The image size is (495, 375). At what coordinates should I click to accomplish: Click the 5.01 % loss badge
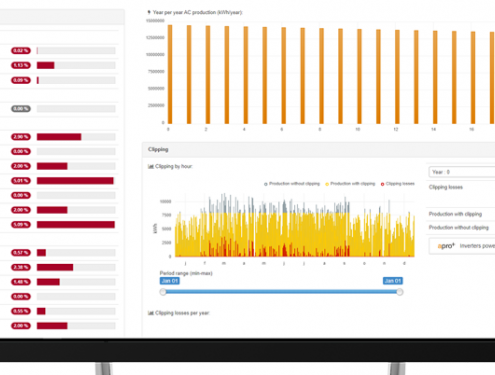pyautogui.click(x=21, y=181)
